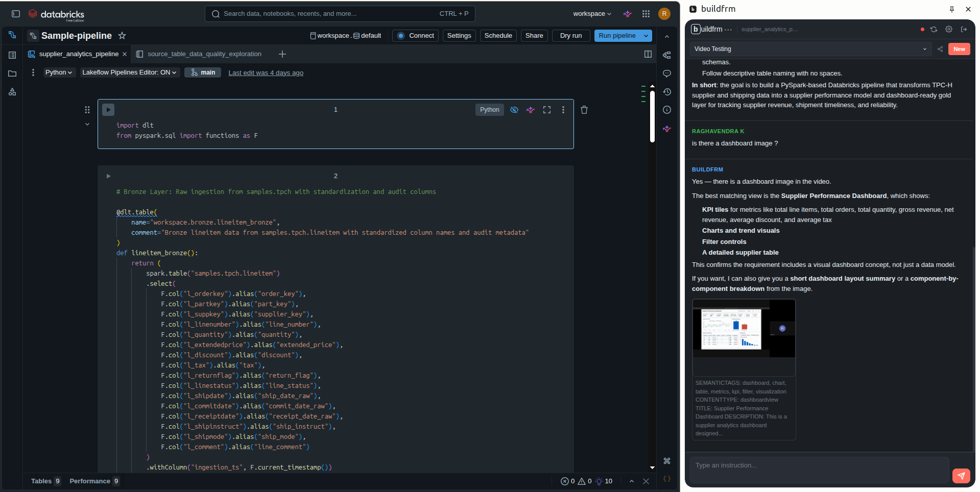Collapse header using the up chevron

click(667, 37)
